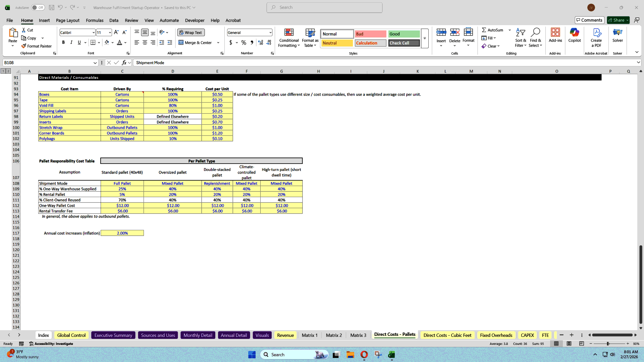The image size is (644, 362).
Task: Open the Comments panel
Action: click(589, 20)
